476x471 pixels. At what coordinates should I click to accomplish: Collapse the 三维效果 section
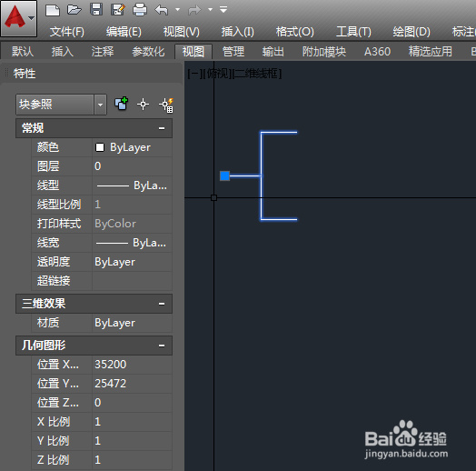click(x=162, y=304)
